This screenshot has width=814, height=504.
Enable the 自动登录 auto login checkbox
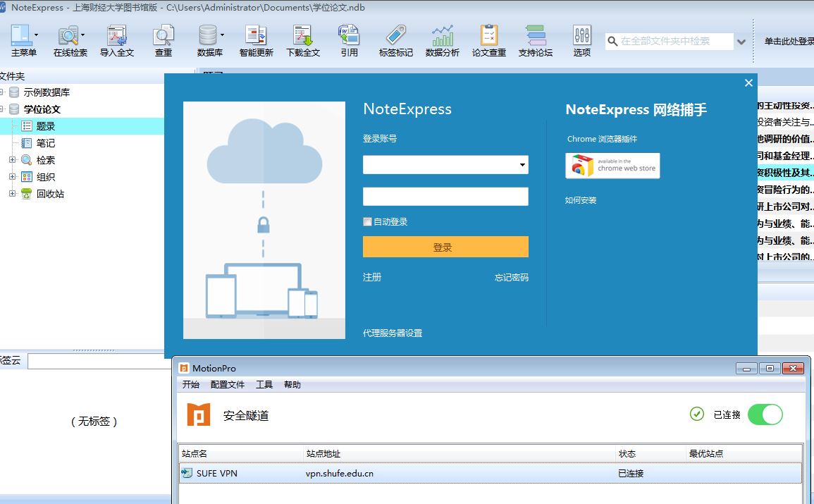coord(368,221)
